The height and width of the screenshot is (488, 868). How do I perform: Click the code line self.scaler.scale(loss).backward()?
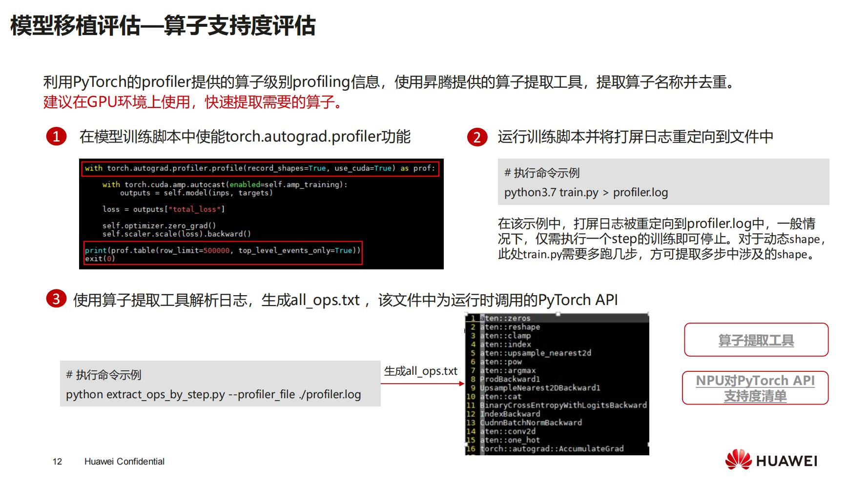point(177,234)
